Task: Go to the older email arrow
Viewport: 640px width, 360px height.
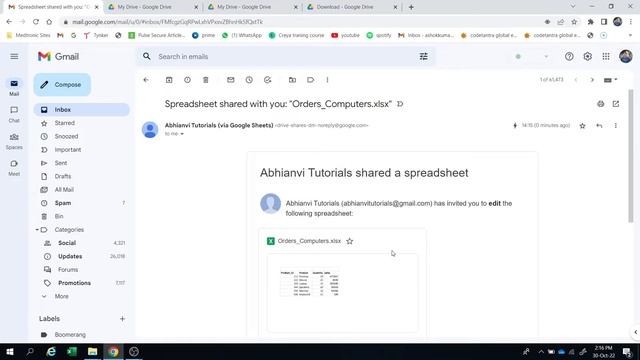Action: point(592,80)
